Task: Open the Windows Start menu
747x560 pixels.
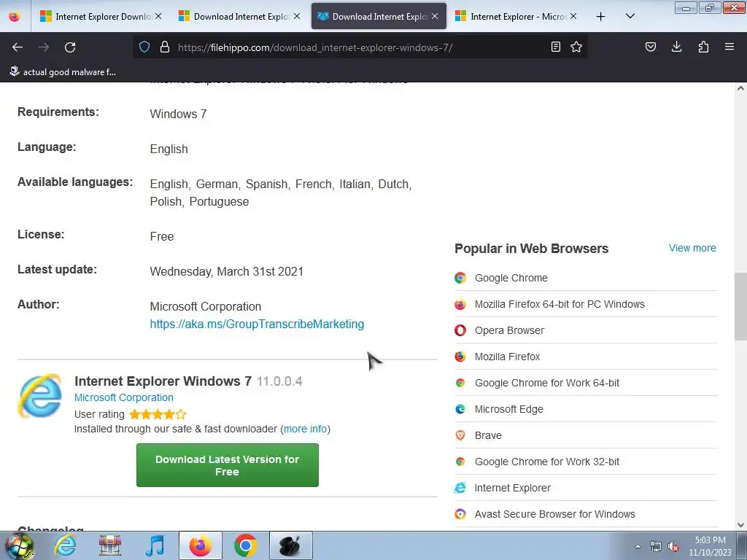Action: (19, 545)
